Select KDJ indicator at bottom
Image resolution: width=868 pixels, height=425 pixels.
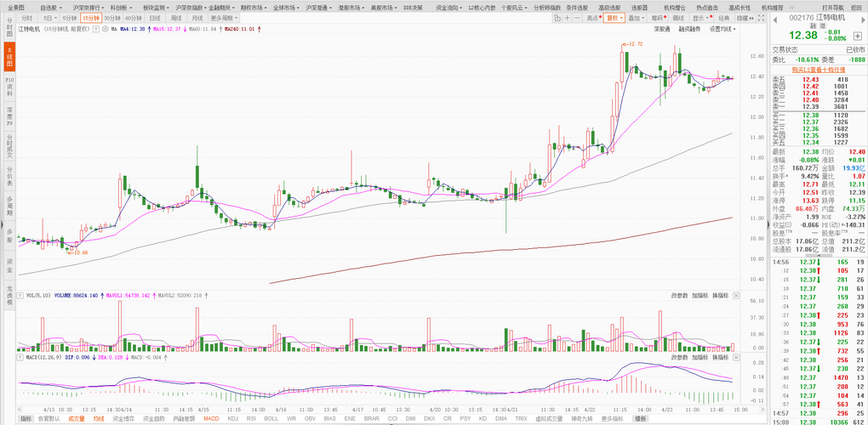(x=233, y=419)
